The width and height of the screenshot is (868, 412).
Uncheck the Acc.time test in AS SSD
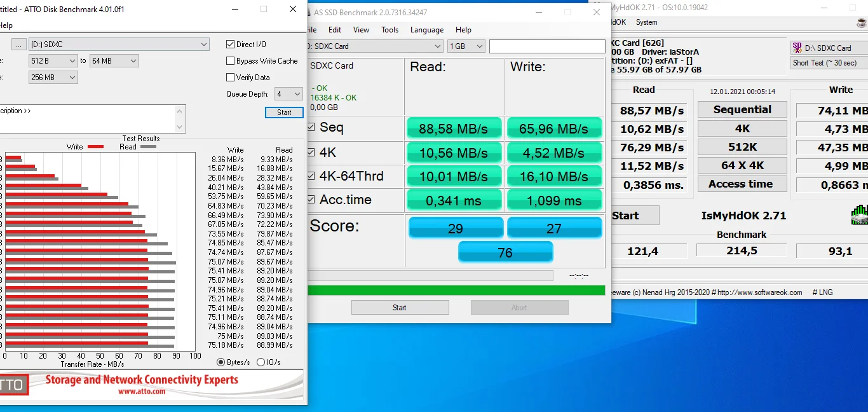pos(311,200)
